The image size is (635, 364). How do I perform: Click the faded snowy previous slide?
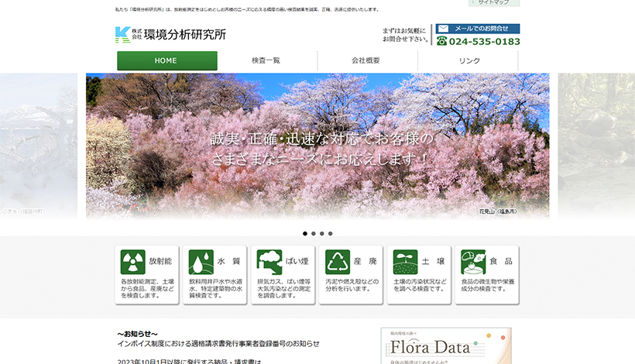[39, 146]
